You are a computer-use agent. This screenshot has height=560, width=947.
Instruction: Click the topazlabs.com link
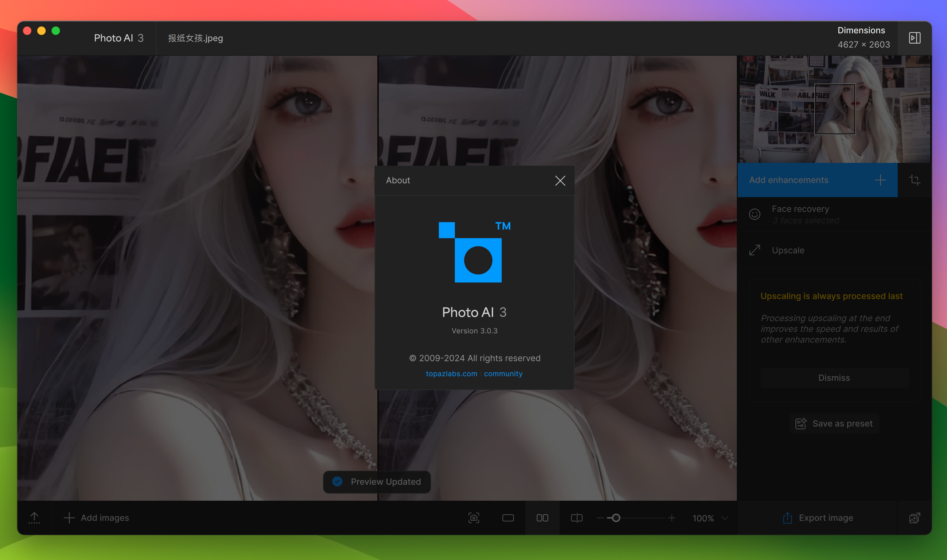coord(451,373)
